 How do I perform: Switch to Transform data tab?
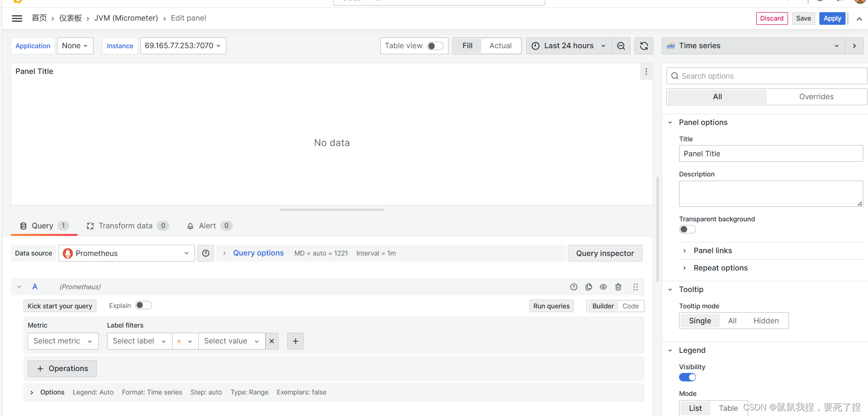(127, 226)
